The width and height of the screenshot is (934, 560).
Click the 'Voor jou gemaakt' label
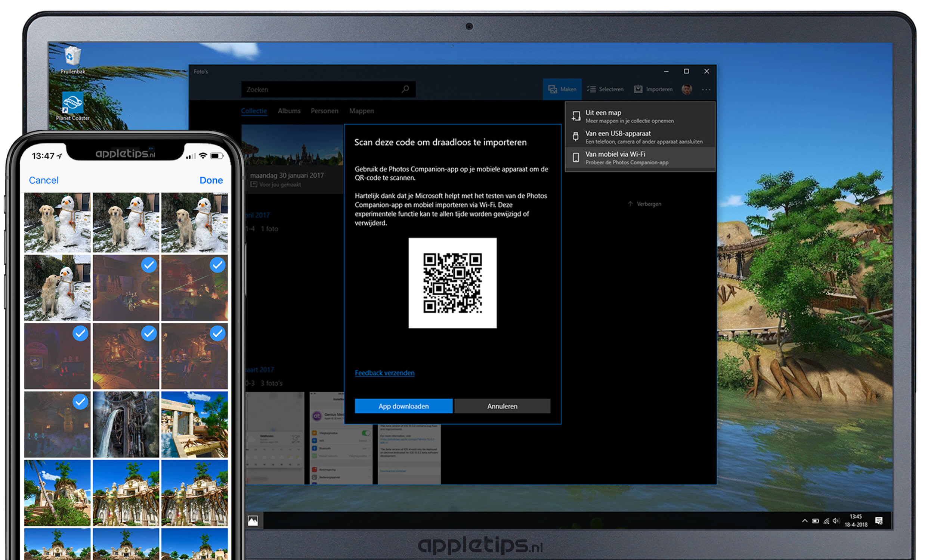click(280, 184)
